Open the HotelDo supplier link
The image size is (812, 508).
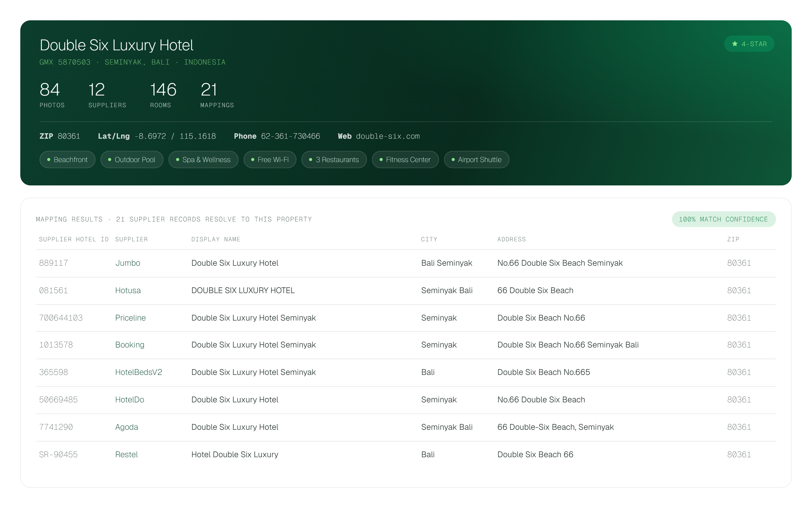coord(129,400)
